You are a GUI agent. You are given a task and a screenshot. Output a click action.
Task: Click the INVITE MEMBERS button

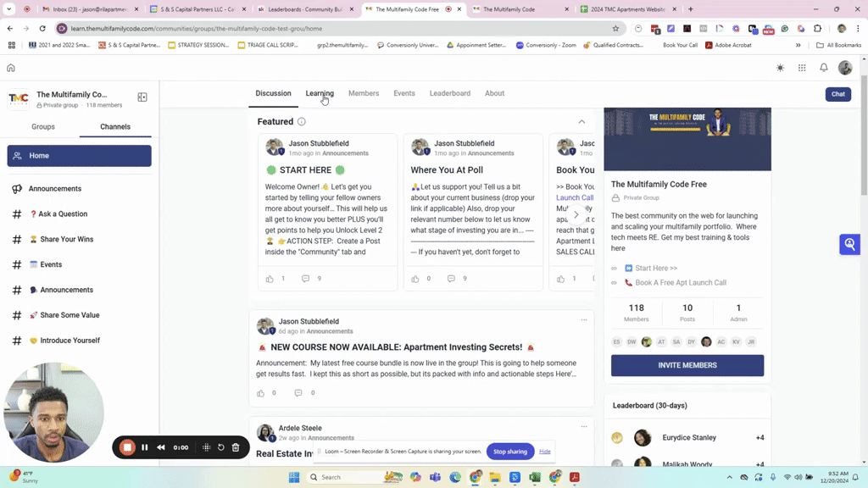click(687, 366)
